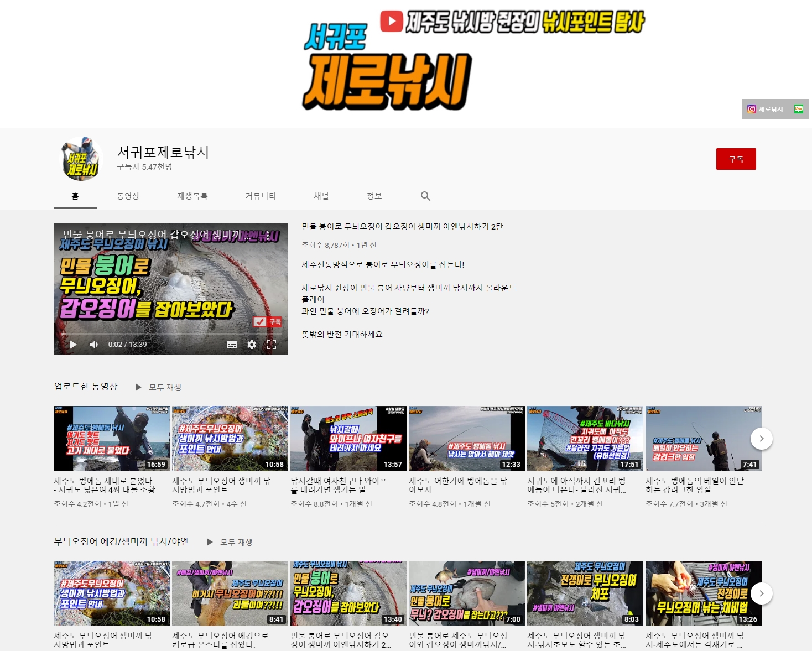Open the featured video's three-dot menu
The height and width of the screenshot is (651, 812).
(268, 235)
